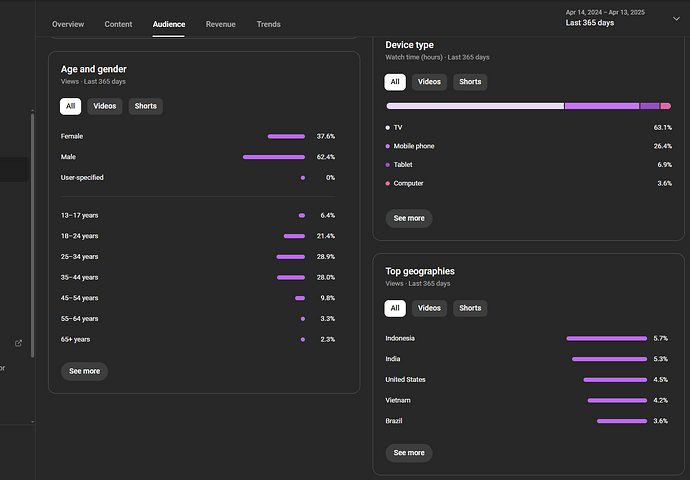This screenshot has width=690, height=480.
Task: Click the Top geographies card title
Action: 420,271
